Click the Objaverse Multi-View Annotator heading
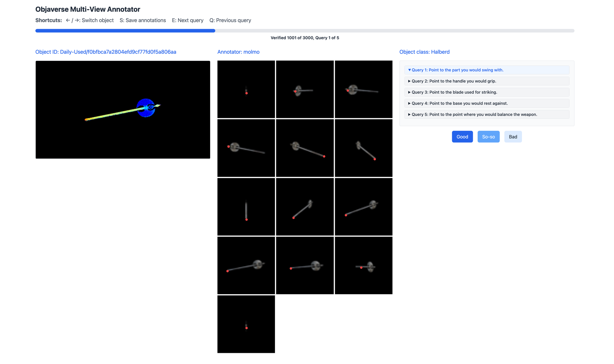The image size is (614, 364). pos(88,9)
